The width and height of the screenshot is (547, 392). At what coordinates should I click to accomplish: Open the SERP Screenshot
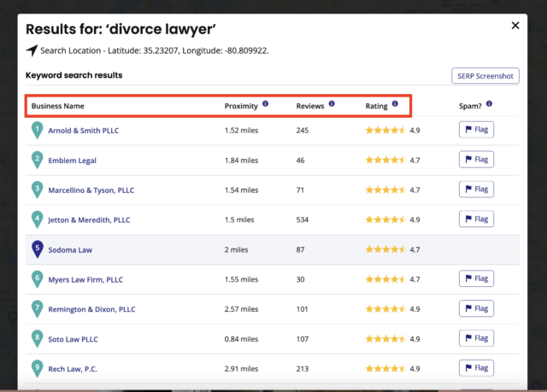pos(485,76)
